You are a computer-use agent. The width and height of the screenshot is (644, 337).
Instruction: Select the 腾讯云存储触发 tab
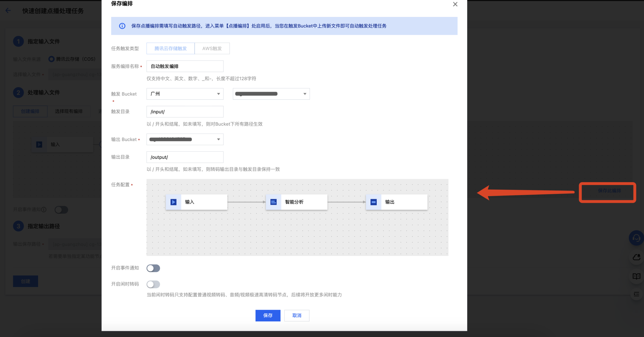(170, 48)
